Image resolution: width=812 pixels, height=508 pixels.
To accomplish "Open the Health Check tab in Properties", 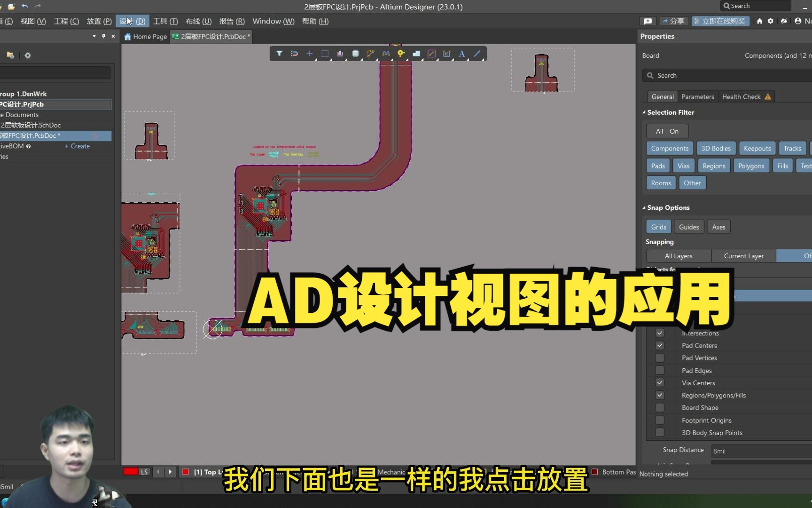I will pyautogui.click(x=742, y=96).
